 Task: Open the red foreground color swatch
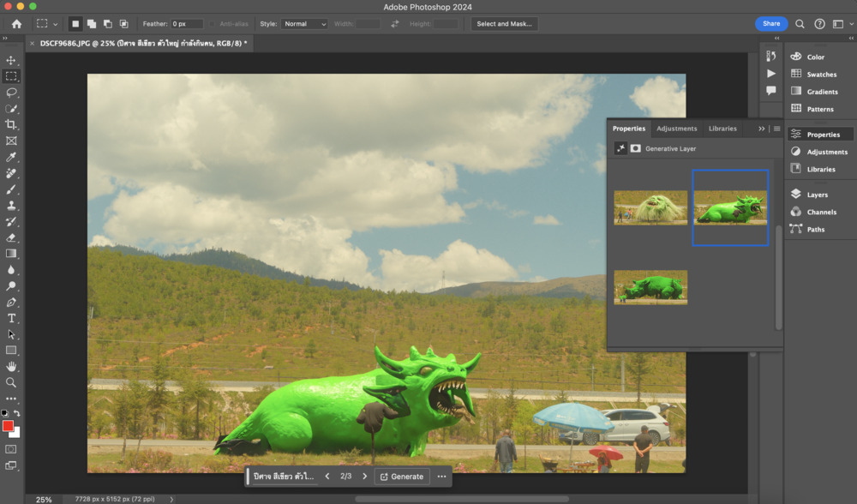8,426
